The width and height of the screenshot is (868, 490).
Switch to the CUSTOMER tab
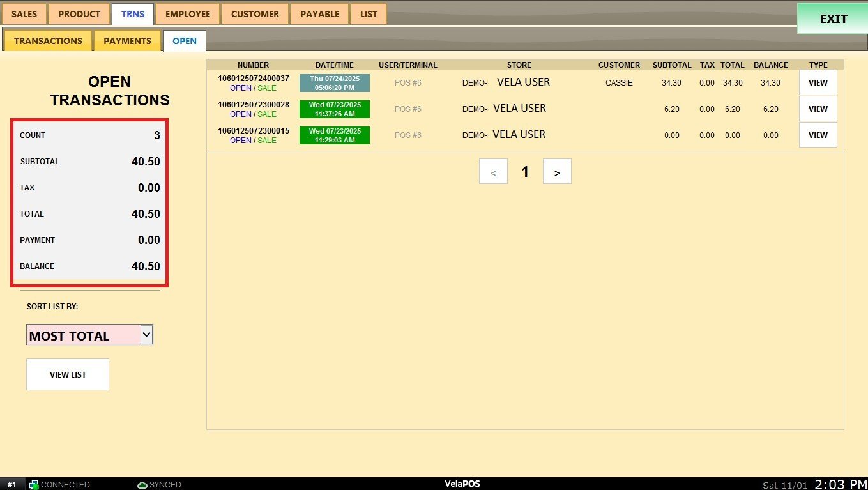(x=255, y=14)
